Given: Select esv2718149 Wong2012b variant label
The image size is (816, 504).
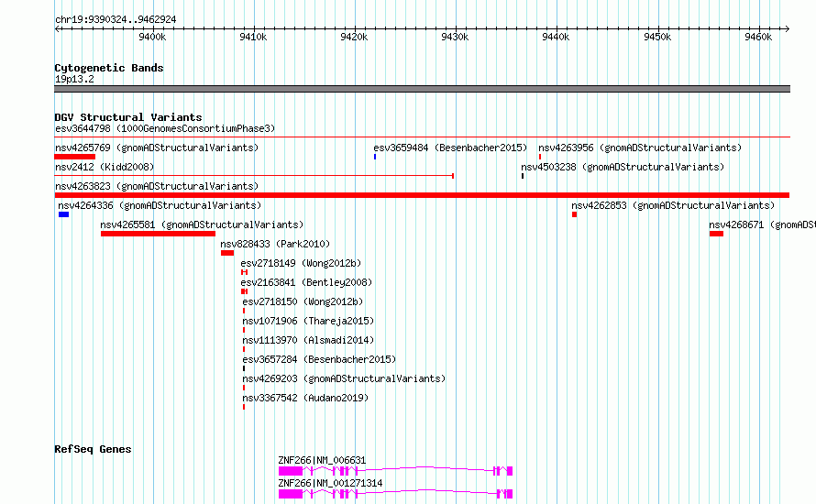Looking at the screenshot, I should pyautogui.click(x=301, y=263).
